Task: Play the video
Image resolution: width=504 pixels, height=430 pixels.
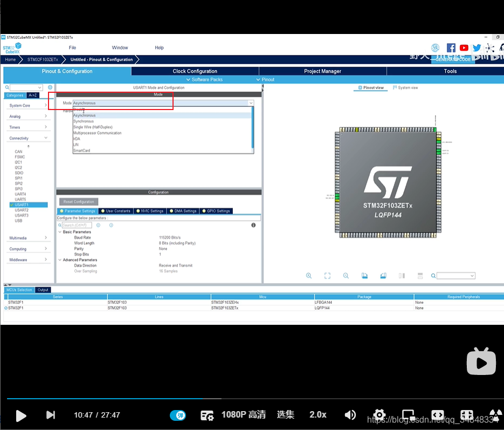Action: tap(21, 415)
